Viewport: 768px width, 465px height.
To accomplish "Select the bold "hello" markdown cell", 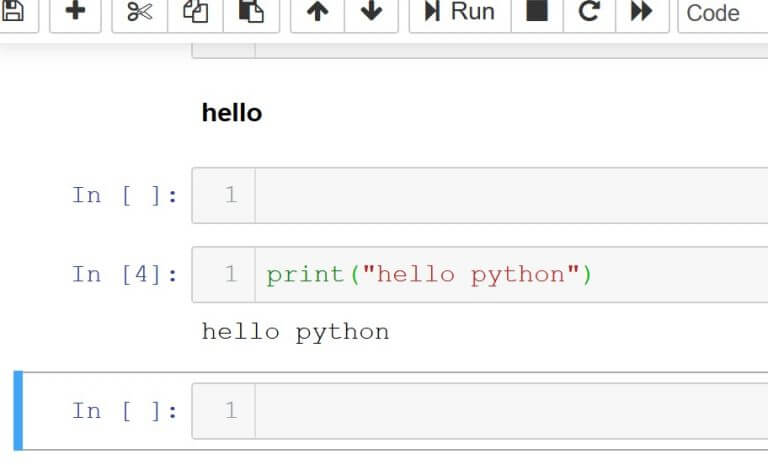I will coord(232,113).
